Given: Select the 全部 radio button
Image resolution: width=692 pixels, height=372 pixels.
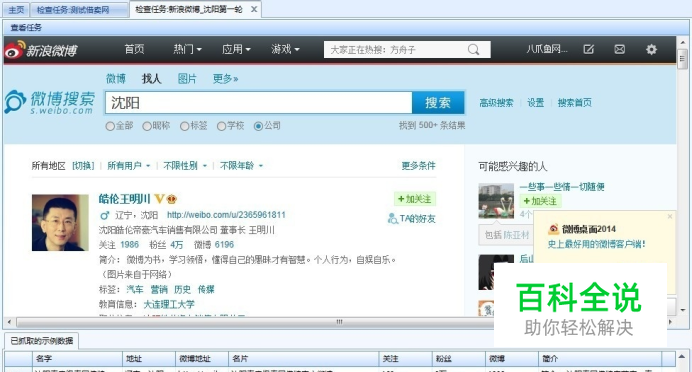Looking at the screenshot, I should click(x=110, y=126).
